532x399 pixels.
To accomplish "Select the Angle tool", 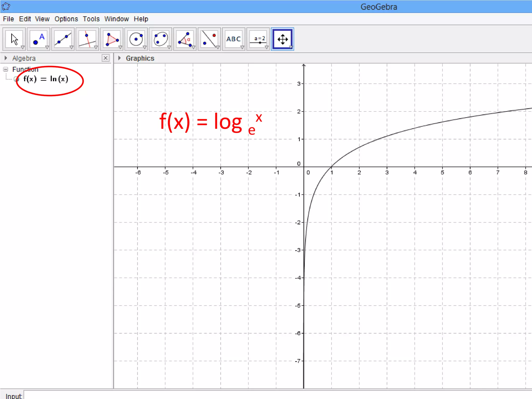I will point(185,39).
